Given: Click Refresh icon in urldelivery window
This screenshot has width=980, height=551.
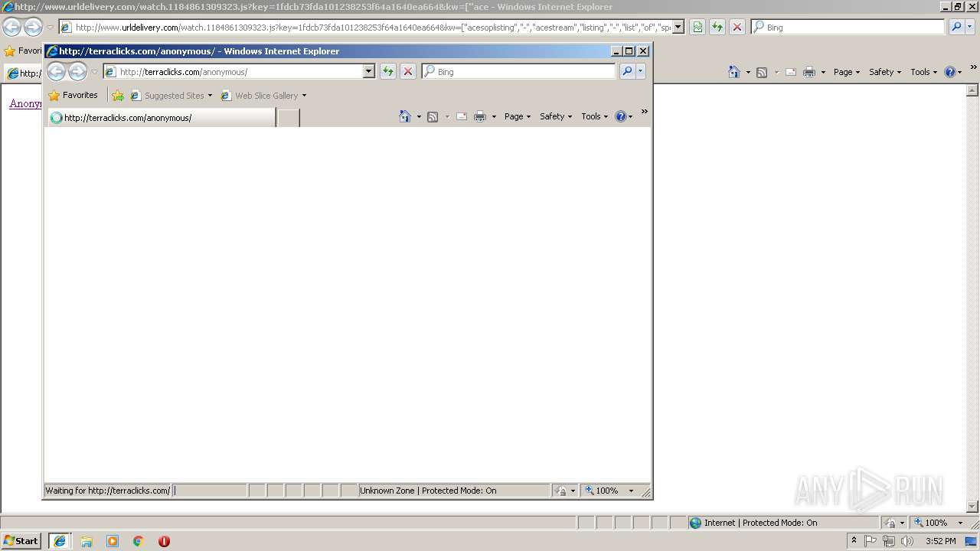Looking at the screenshot, I should click(x=717, y=27).
